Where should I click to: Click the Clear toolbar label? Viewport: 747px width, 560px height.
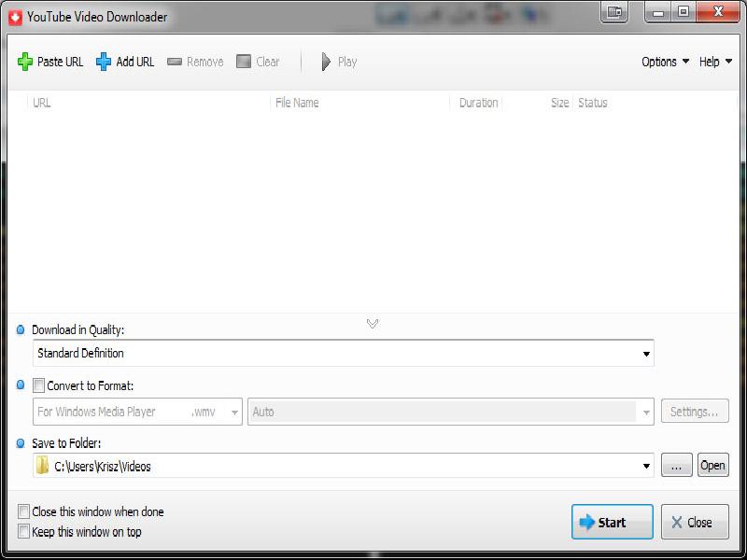pos(268,62)
